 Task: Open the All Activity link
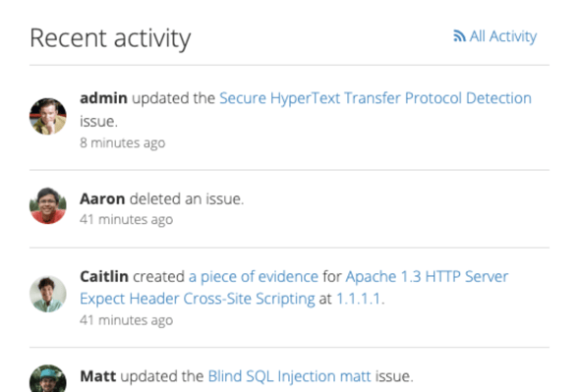pos(495,36)
